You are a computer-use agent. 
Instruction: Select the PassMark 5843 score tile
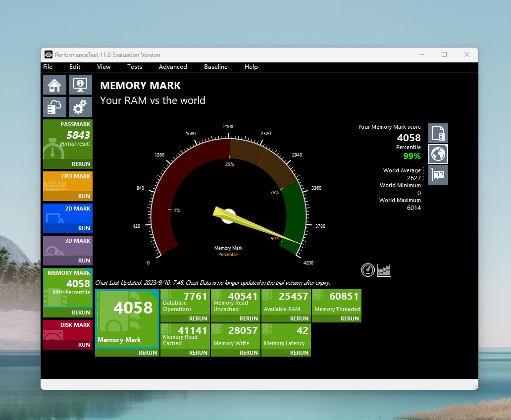pos(68,140)
